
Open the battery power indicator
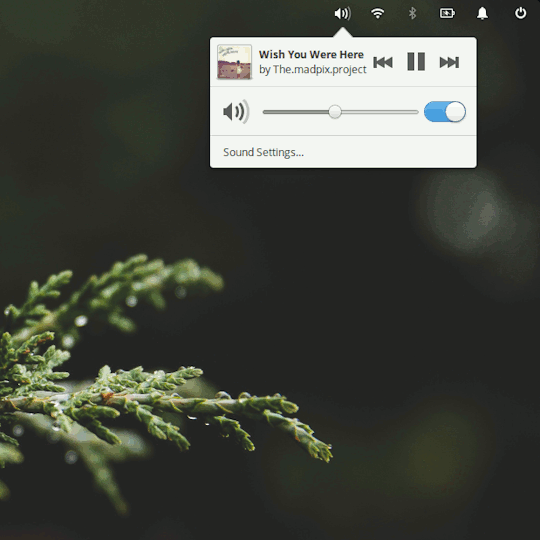(447, 13)
